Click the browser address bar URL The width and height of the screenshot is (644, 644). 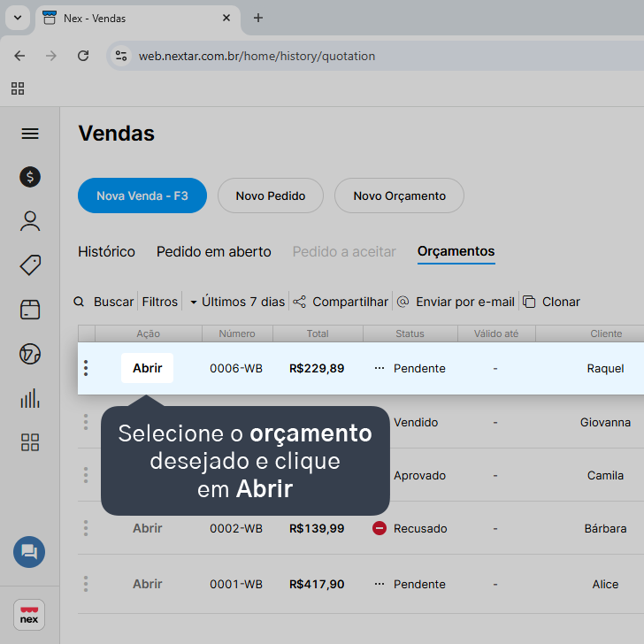pos(257,56)
